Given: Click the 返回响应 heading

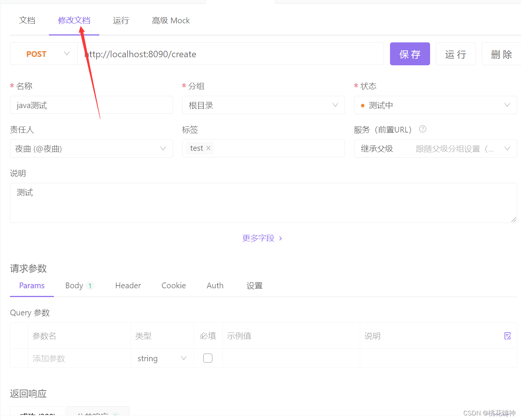Looking at the screenshot, I should pyautogui.click(x=28, y=394).
